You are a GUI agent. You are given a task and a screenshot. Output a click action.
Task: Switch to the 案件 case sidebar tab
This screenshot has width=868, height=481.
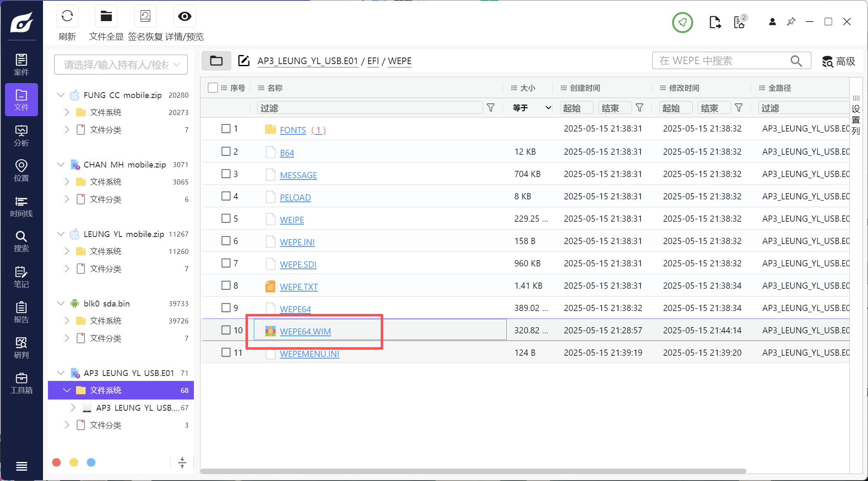(x=21, y=65)
